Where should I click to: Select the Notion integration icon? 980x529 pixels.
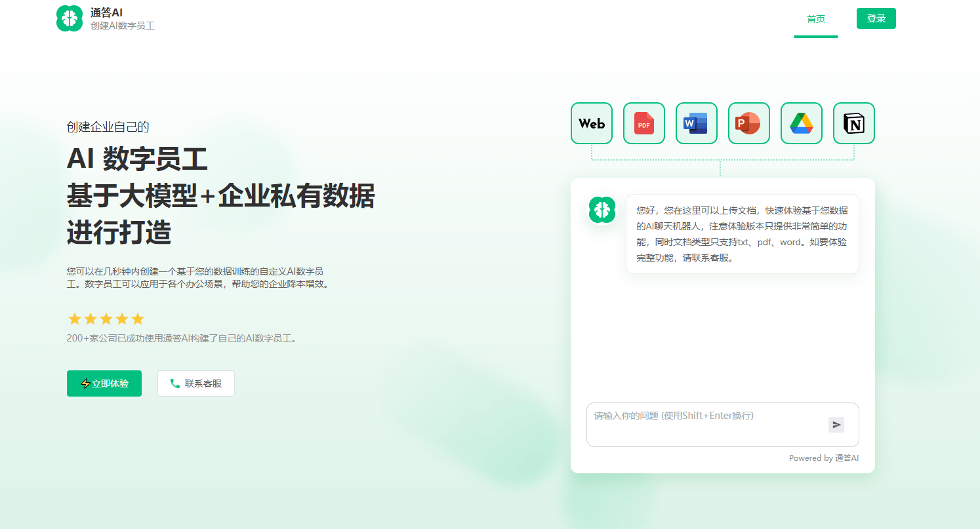point(853,123)
